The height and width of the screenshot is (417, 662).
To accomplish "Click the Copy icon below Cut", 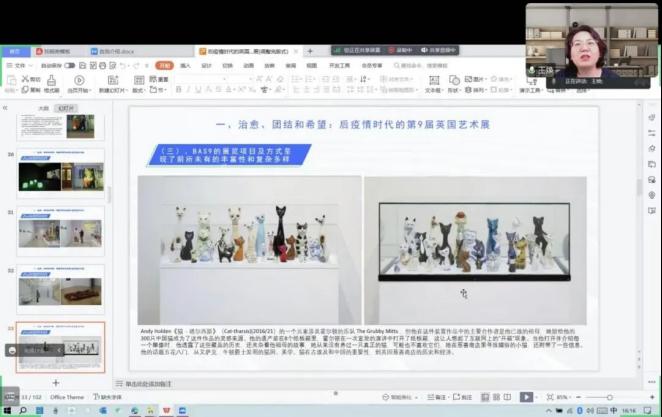I will [25, 89].
